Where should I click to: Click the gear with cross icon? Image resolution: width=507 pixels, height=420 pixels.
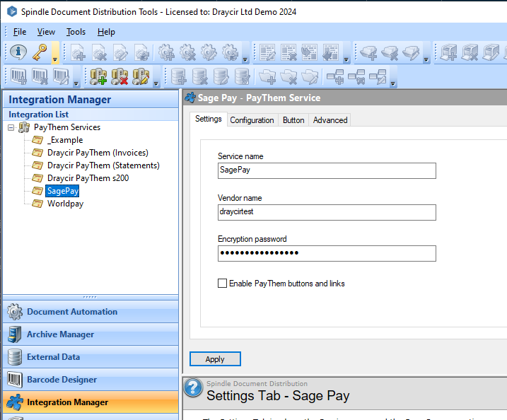tap(187, 52)
